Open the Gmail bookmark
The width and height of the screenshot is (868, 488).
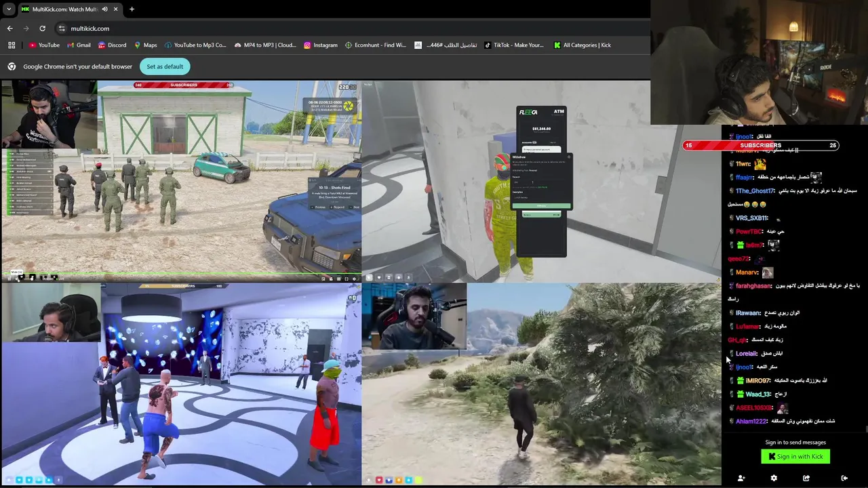[79, 45]
